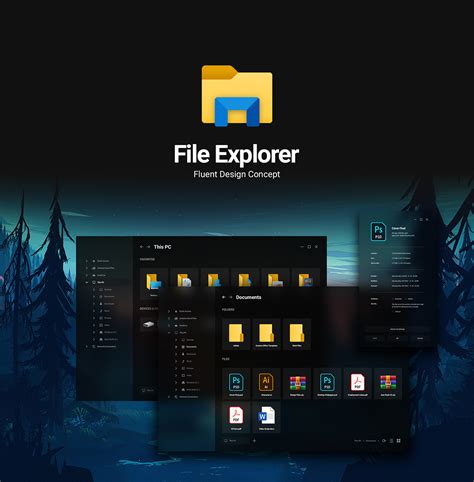The width and height of the screenshot is (474, 482).
Task: Open the PDF file beside the Word document
Action: [236, 417]
